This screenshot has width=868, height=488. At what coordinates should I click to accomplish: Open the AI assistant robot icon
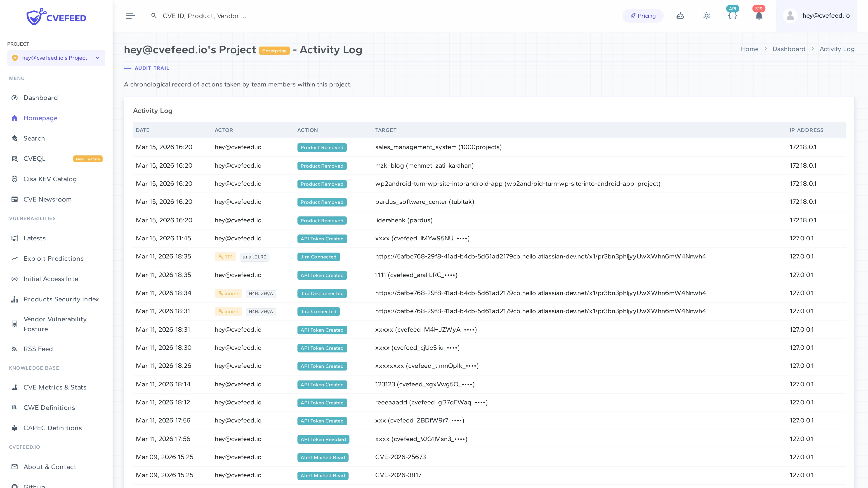pos(680,16)
